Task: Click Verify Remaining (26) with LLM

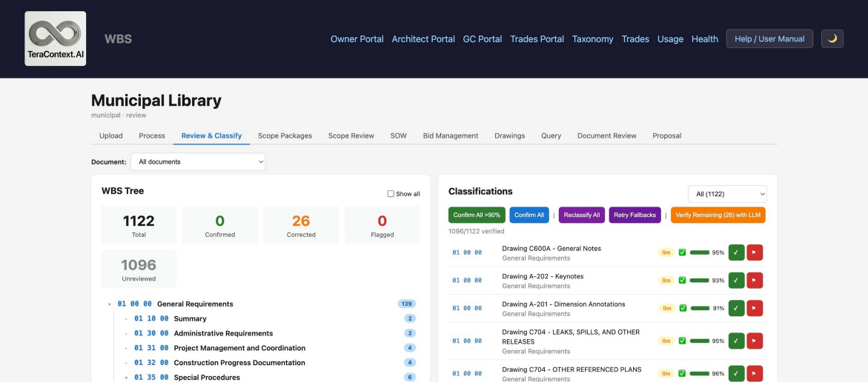Action: (x=718, y=215)
